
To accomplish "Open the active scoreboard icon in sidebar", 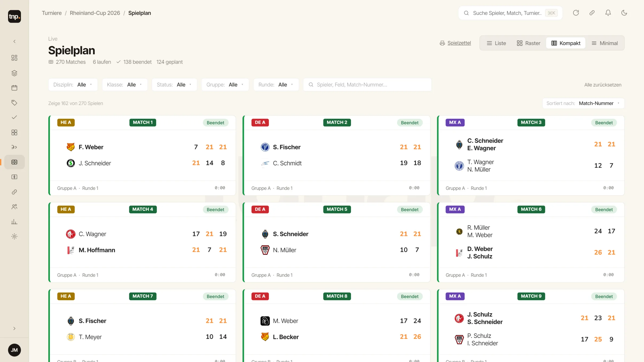I will click(14, 162).
